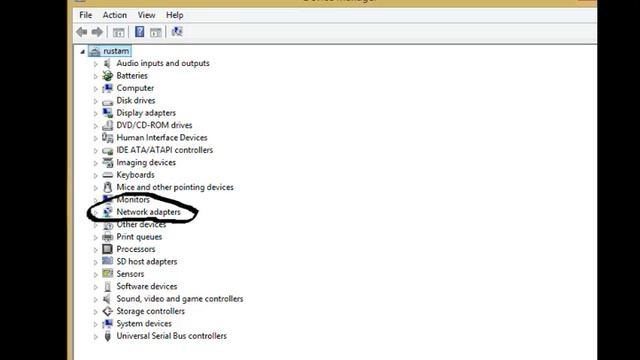
Task: Click the Batteries icon
Action: (x=107, y=76)
